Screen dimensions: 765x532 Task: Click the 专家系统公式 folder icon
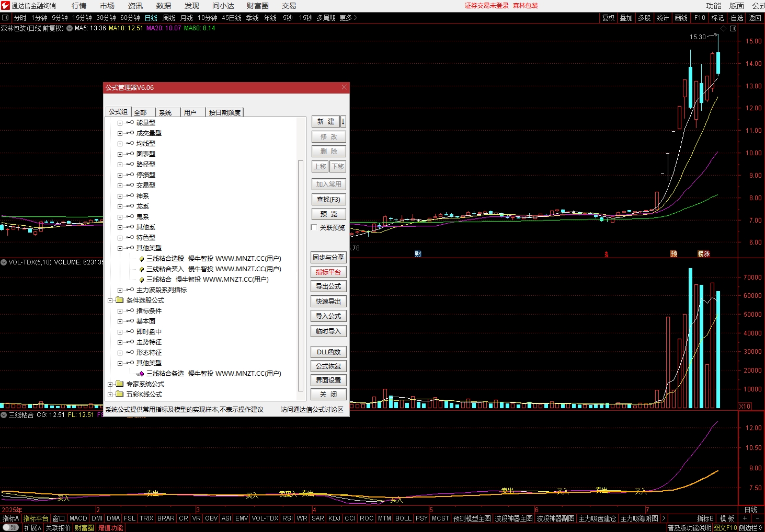(119, 384)
